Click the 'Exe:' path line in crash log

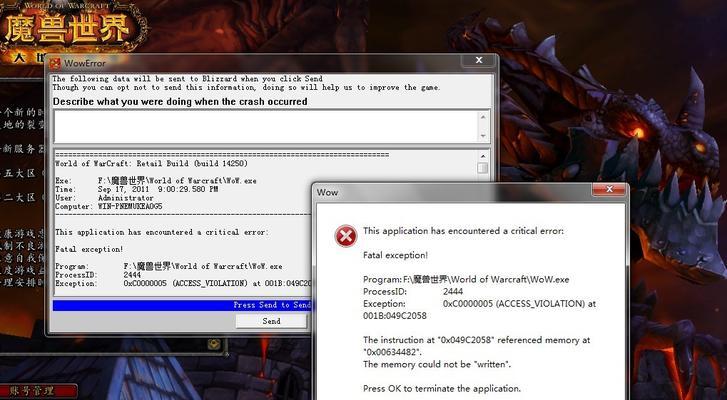pos(156,181)
